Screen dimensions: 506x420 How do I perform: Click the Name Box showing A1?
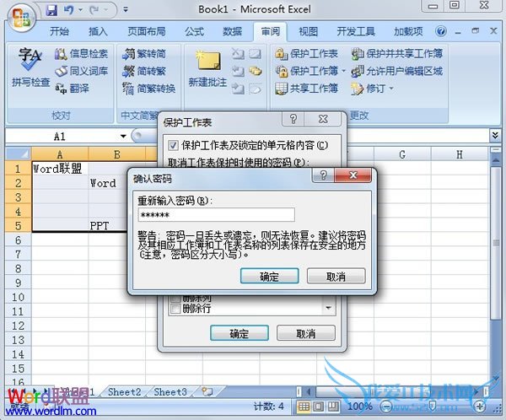click(x=60, y=137)
